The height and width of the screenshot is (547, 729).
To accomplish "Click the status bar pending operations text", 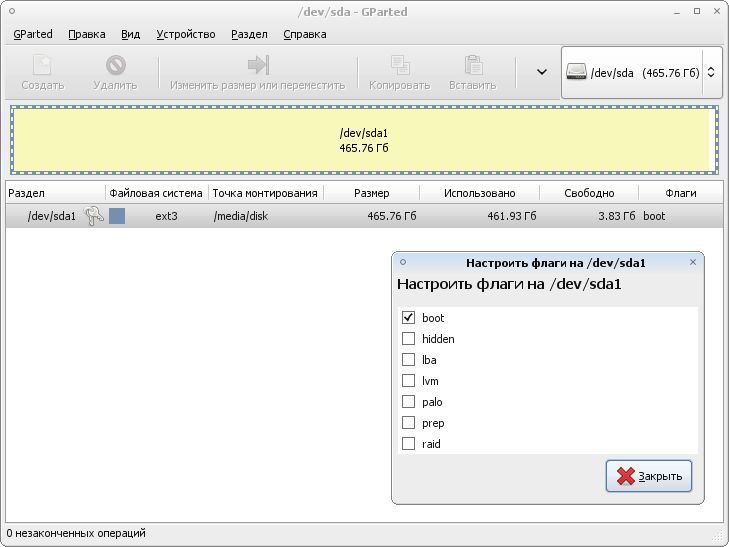I will point(76,533).
